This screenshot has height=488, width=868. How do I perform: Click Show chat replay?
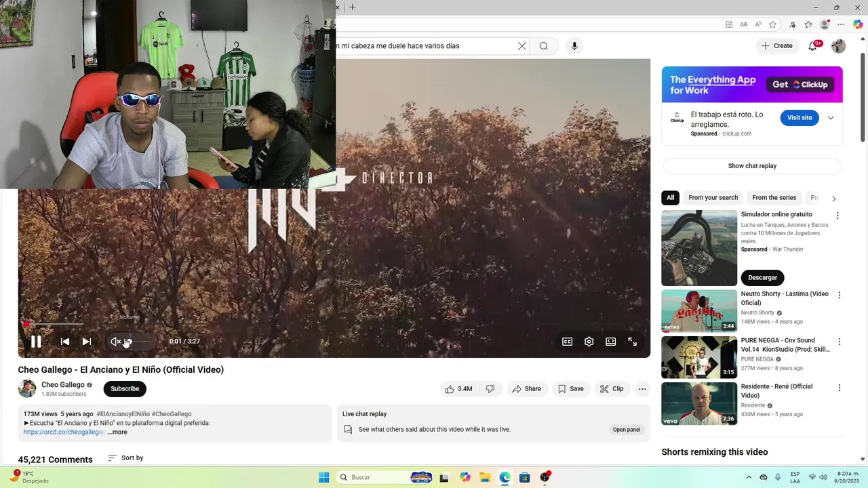pos(752,166)
